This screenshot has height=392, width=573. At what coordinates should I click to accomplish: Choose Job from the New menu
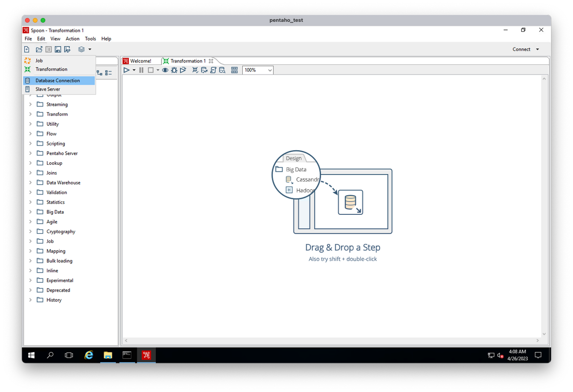click(59, 60)
